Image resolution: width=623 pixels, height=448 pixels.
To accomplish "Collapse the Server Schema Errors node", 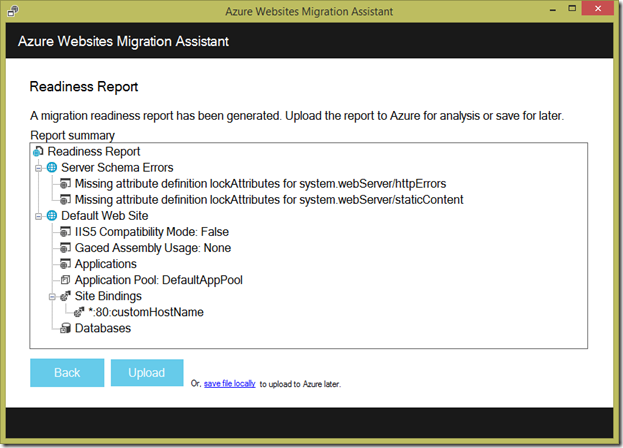I will pos(38,167).
